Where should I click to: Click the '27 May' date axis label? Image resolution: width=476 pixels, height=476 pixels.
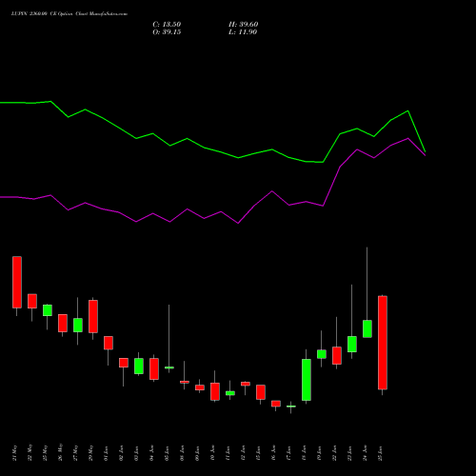click(x=75, y=453)
